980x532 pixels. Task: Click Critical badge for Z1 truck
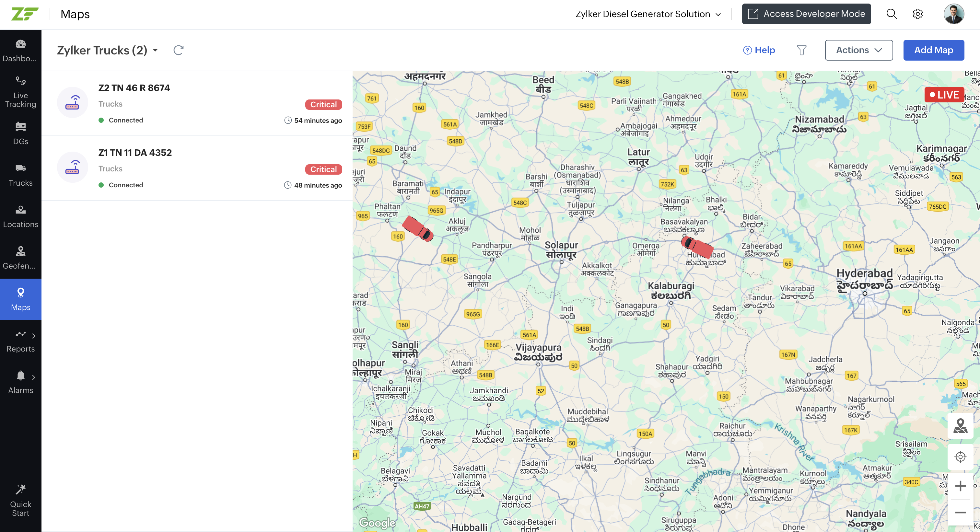point(323,169)
